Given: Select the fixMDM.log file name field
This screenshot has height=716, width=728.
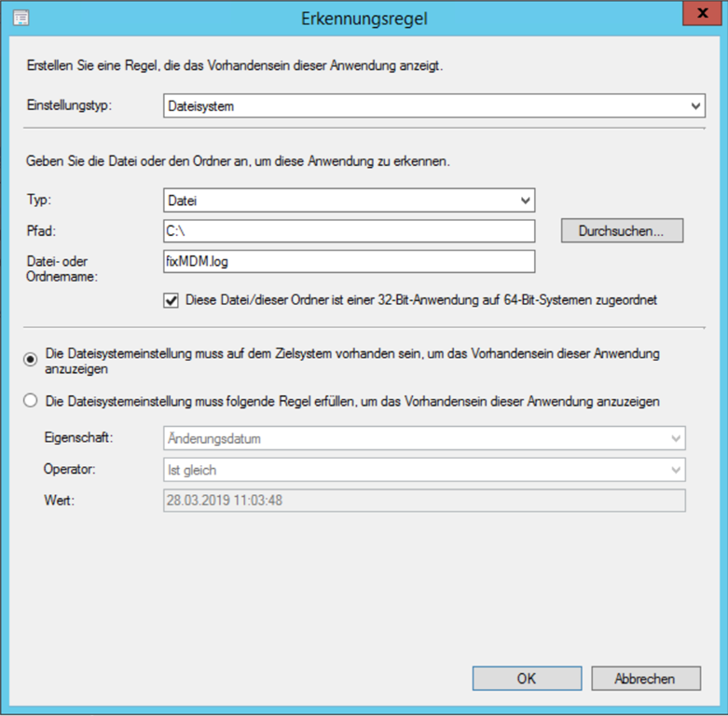Looking at the screenshot, I should click(x=349, y=261).
